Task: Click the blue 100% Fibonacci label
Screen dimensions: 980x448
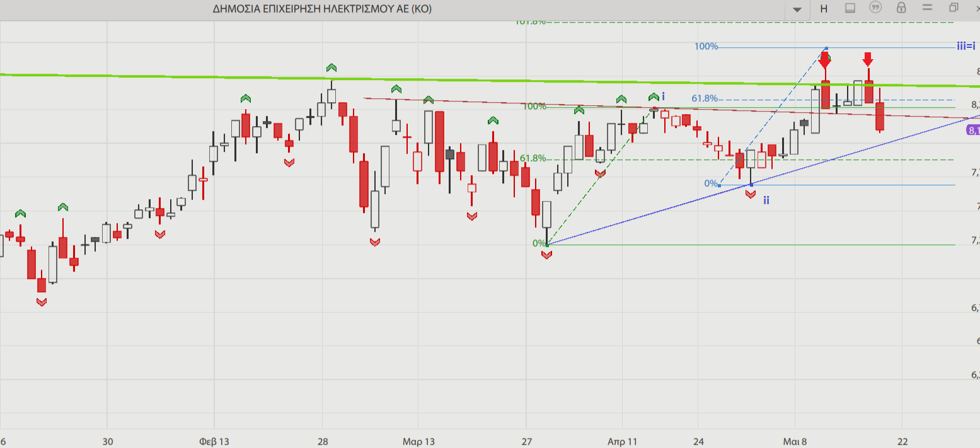Action: (x=706, y=46)
